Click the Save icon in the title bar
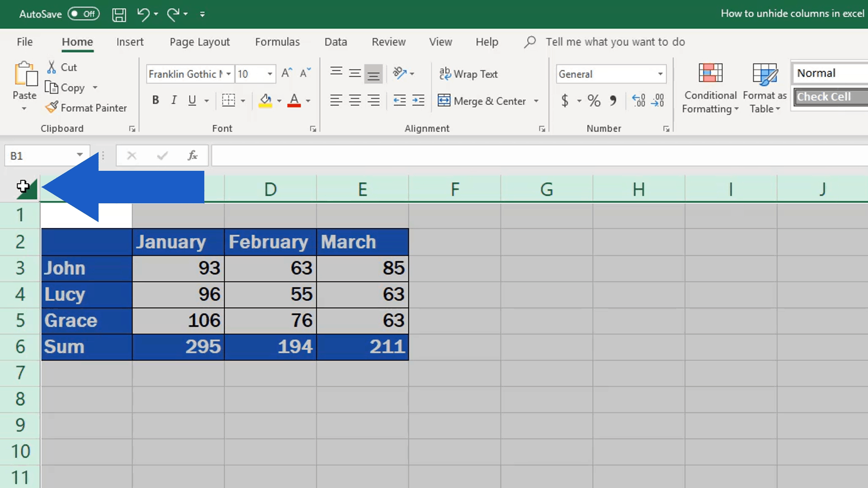This screenshot has width=868, height=488. pyautogui.click(x=119, y=14)
